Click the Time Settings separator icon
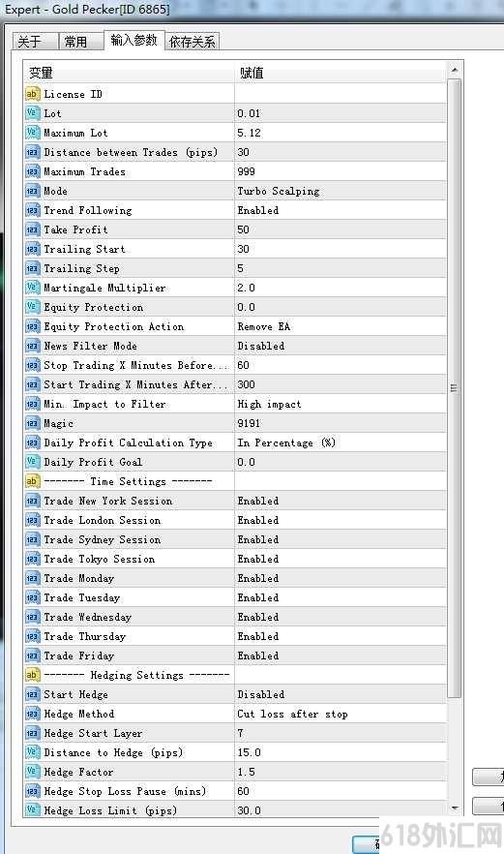The height and width of the screenshot is (854, 504). click(x=32, y=481)
